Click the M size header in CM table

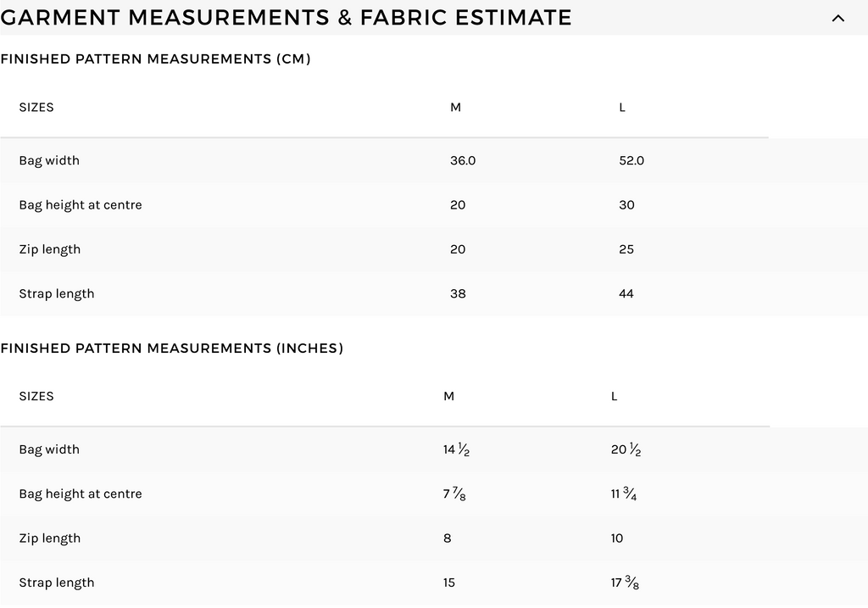coord(455,108)
